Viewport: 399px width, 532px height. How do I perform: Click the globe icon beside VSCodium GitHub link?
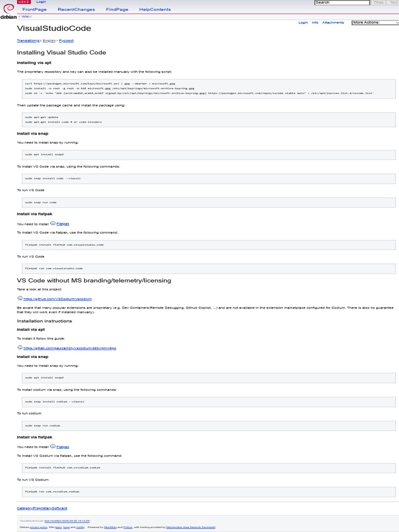(x=20, y=298)
